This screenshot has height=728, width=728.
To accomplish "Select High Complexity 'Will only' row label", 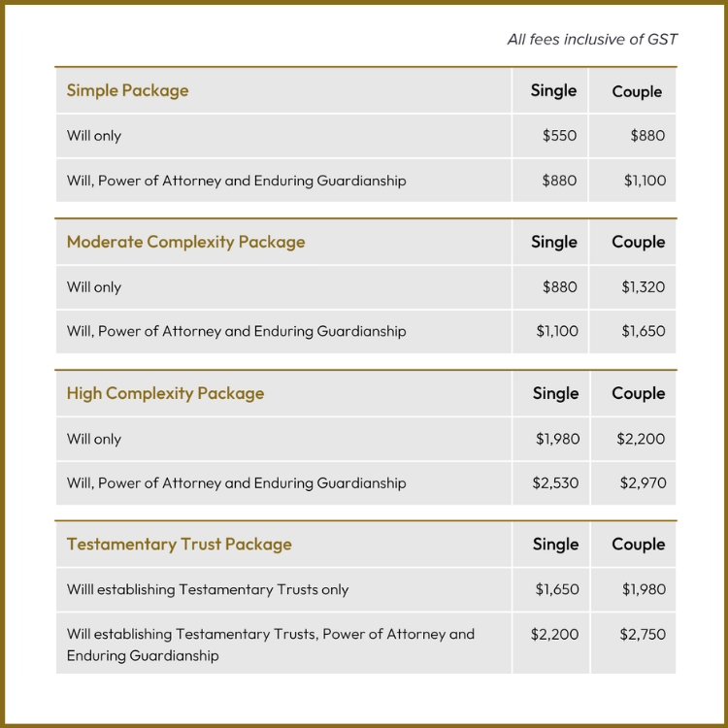I will tap(94, 439).
